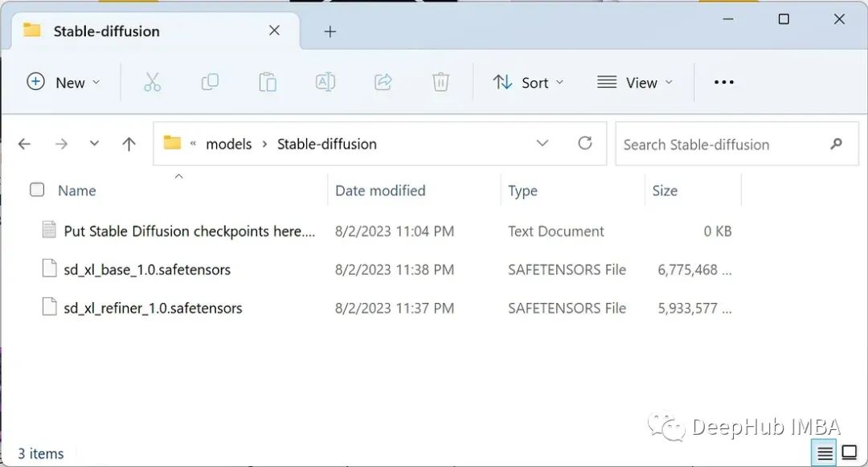Click the Copy icon in toolbar
Screen dimensions: 868x467
click(x=210, y=82)
